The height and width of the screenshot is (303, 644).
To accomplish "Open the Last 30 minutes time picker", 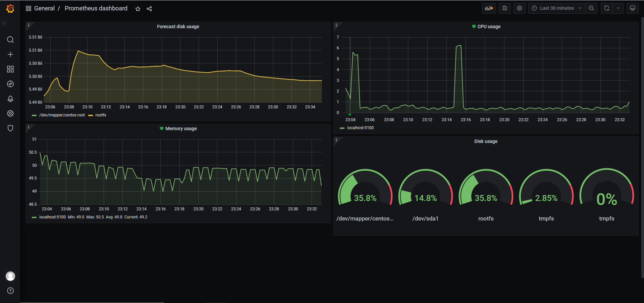I will 557,8.
